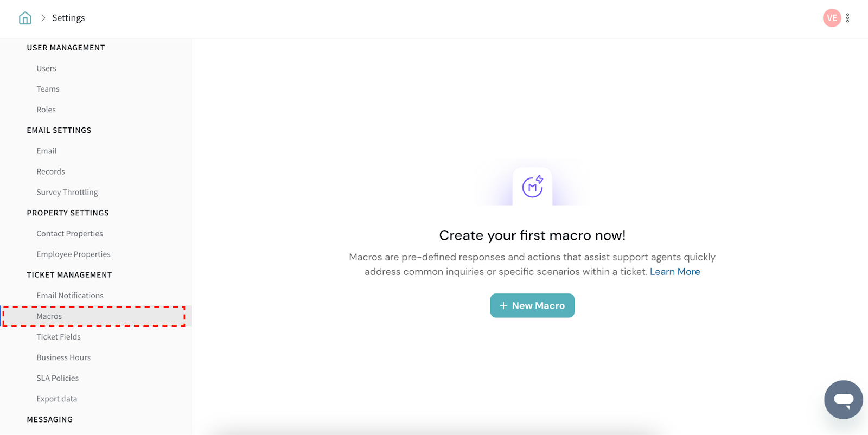
Task: Open Business Hours settings
Action: 63,357
